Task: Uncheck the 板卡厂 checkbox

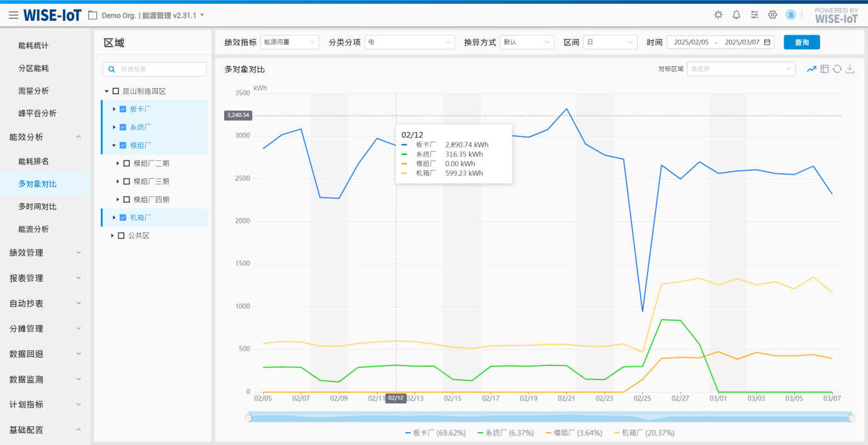Action: pyautogui.click(x=123, y=109)
